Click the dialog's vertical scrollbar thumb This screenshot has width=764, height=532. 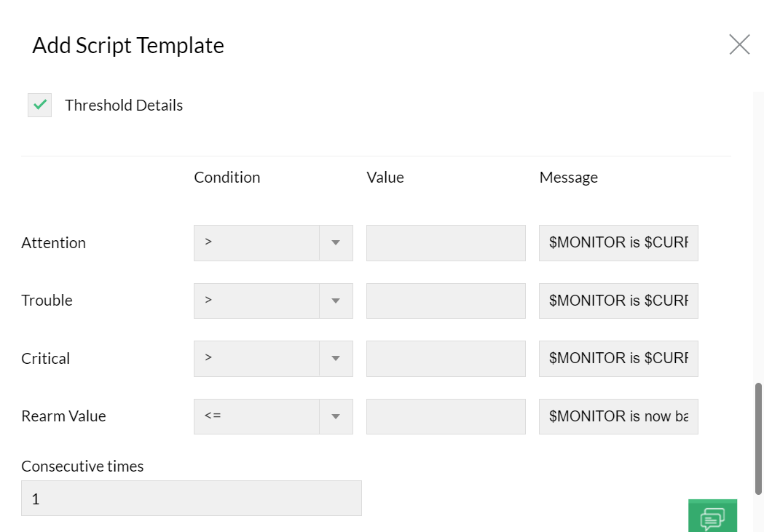click(x=758, y=439)
